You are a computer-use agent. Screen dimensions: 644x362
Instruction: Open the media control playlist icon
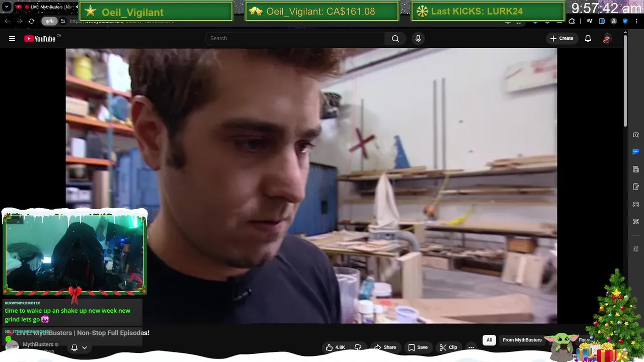point(590,21)
